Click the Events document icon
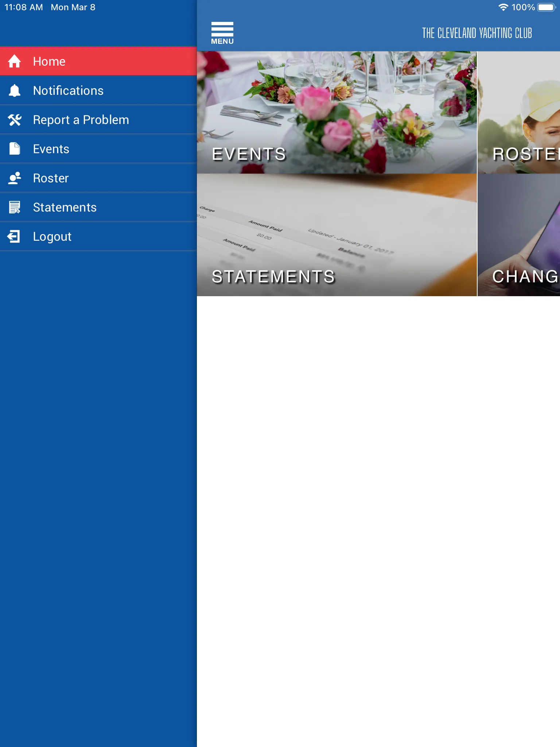Image resolution: width=560 pixels, height=747 pixels. [15, 149]
